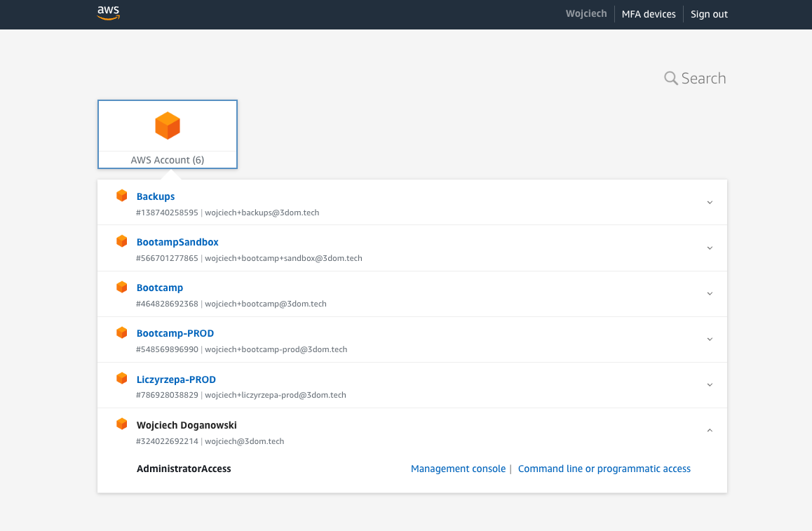This screenshot has height=531, width=812.
Task: Open Command line or programmatic access
Action: [x=604, y=469]
